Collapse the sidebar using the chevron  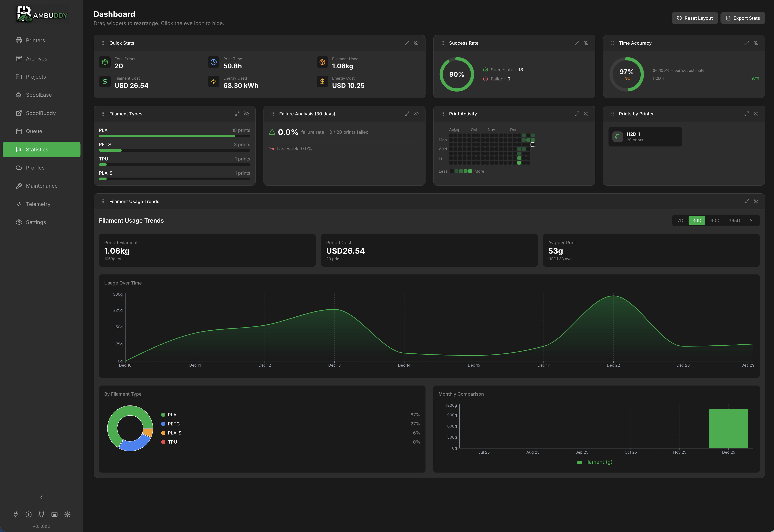(41, 497)
